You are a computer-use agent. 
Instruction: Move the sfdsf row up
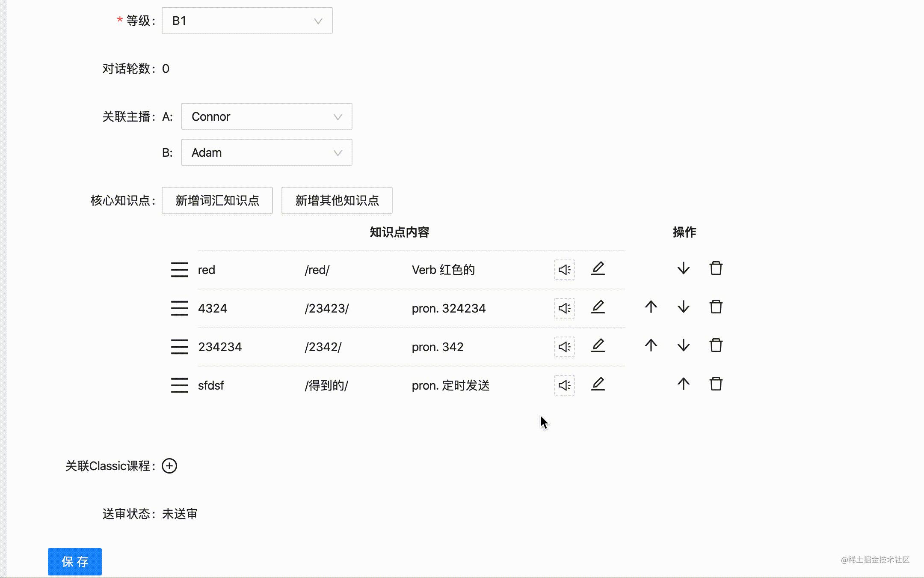[x=684, y=384]
